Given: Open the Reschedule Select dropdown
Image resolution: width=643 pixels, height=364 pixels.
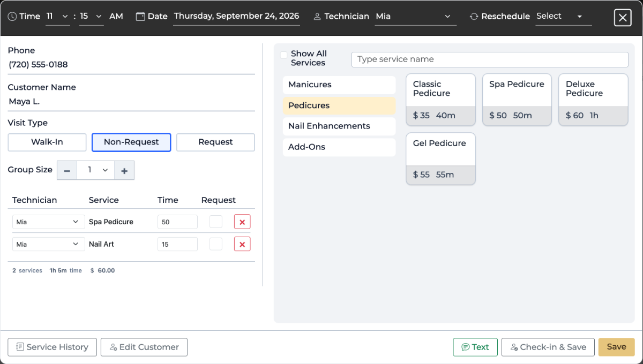Looking at the screenshot, I should coord(564,17).
